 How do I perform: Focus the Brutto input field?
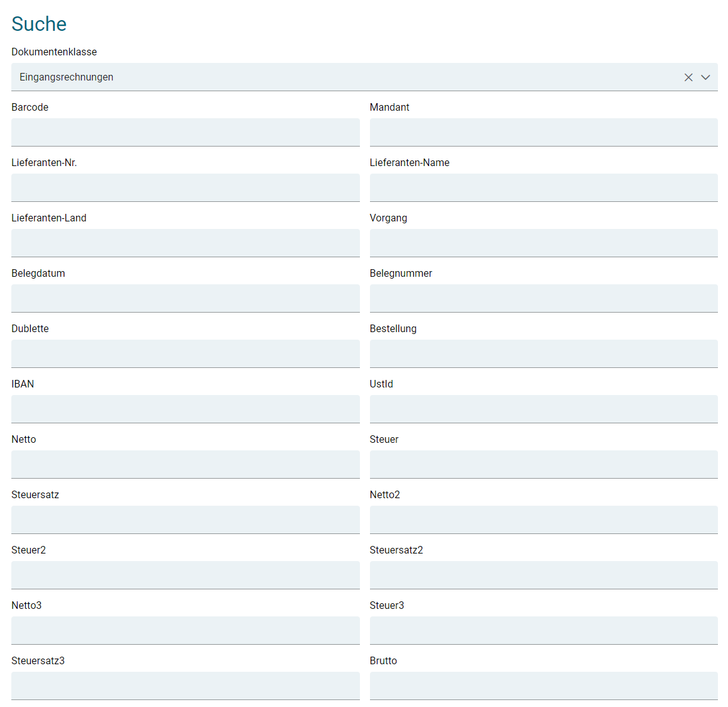[543, 686]
